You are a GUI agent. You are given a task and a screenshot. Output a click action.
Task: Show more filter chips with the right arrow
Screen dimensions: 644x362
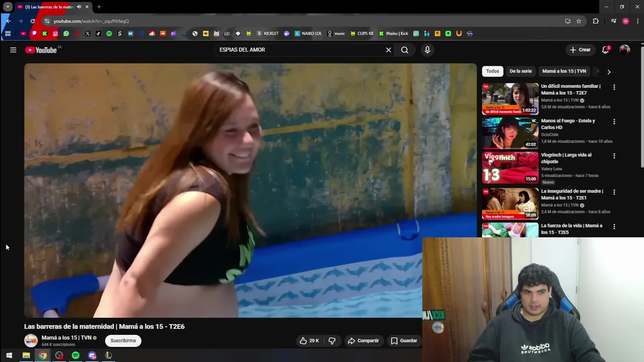pos(609,71)
